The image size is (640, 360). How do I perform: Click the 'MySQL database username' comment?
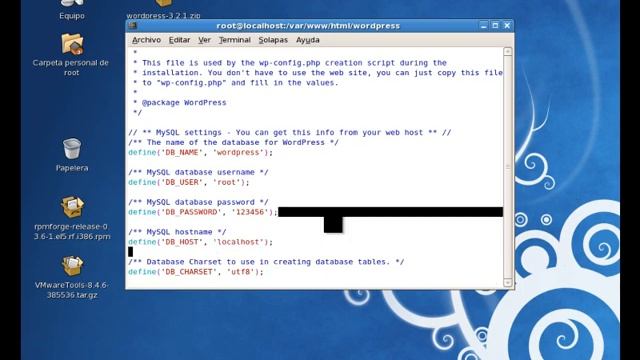pos(198,172)
